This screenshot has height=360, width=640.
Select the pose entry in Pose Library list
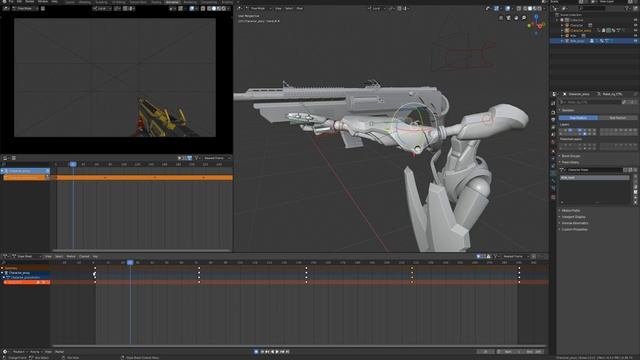point(595,178)
